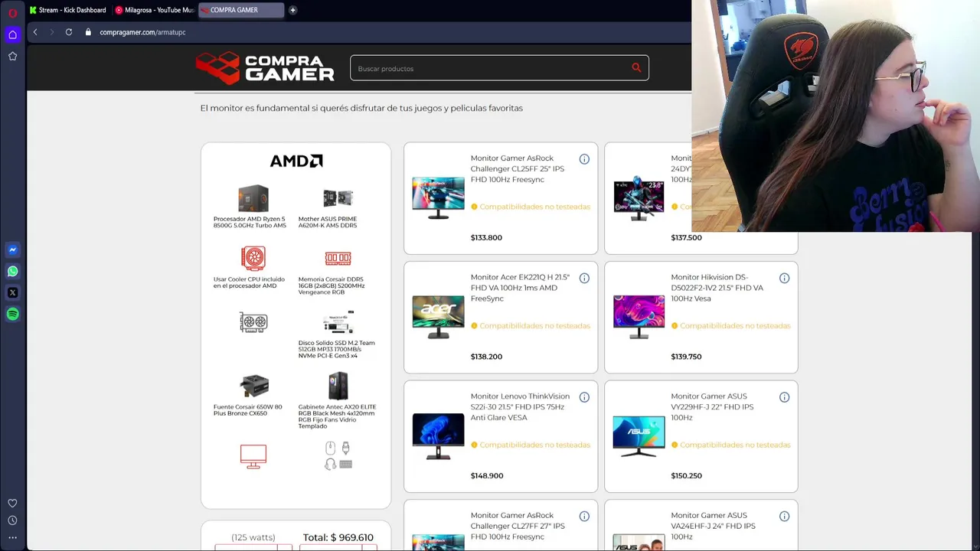Screen dimensions: 980x551
Task: Open a new browser tab
Action: (292, 10)
